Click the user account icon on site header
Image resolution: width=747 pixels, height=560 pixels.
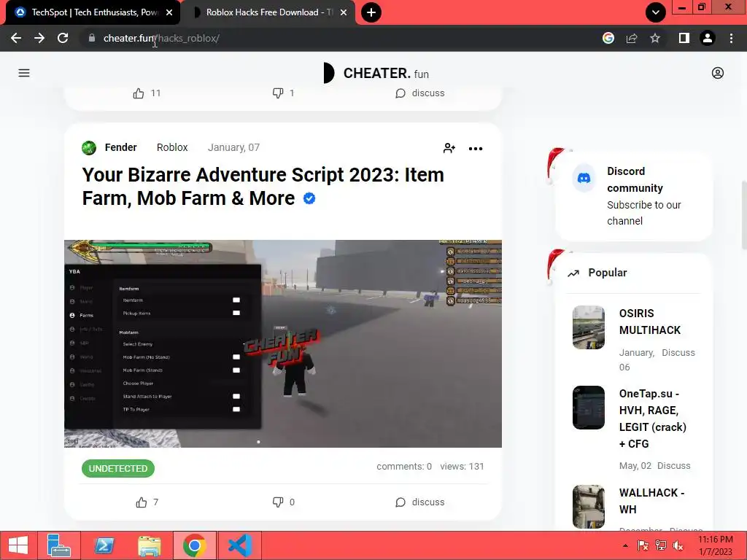tap(718, 73)
